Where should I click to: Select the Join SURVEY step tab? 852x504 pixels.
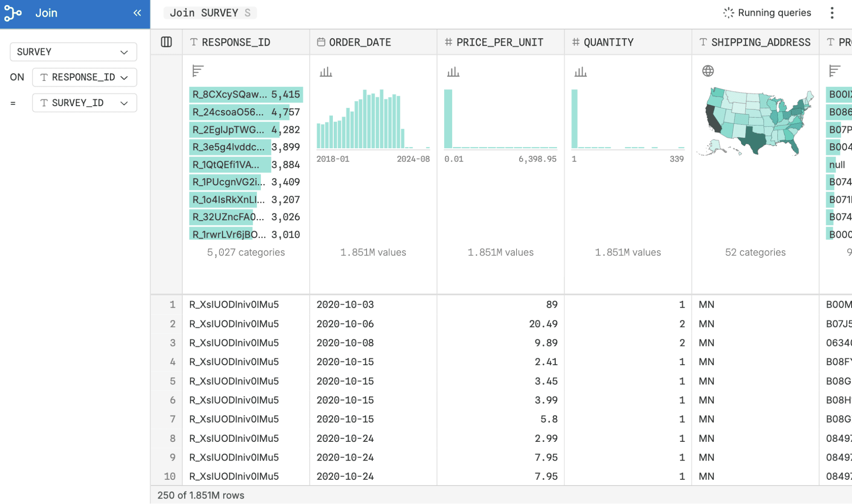(210, 13)
